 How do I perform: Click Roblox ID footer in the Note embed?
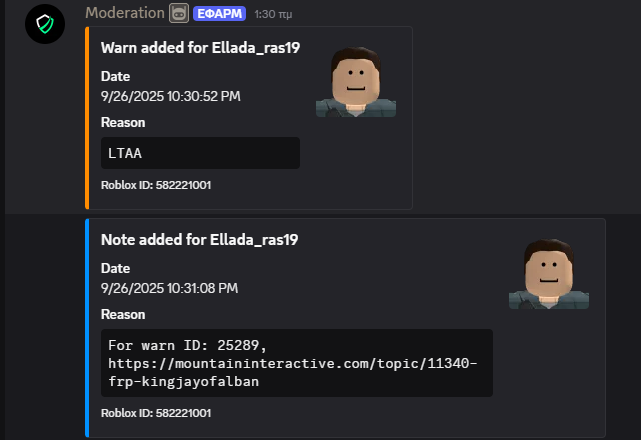click(156, 413)
